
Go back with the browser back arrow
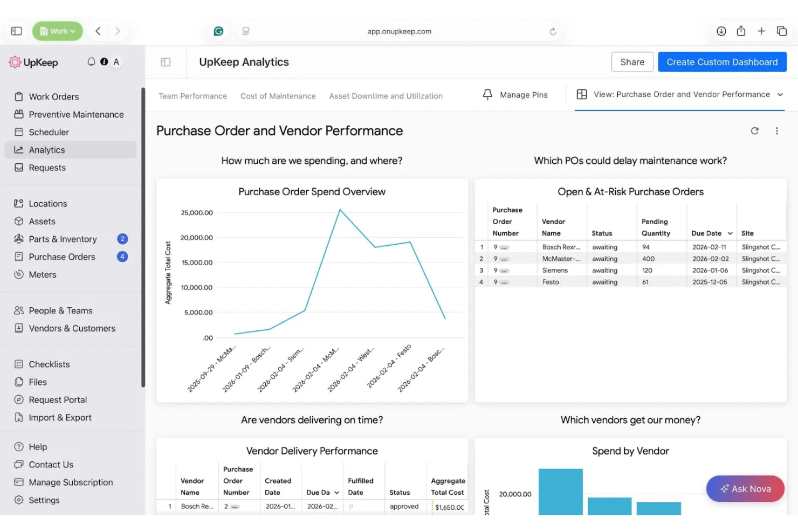point(98,31)
